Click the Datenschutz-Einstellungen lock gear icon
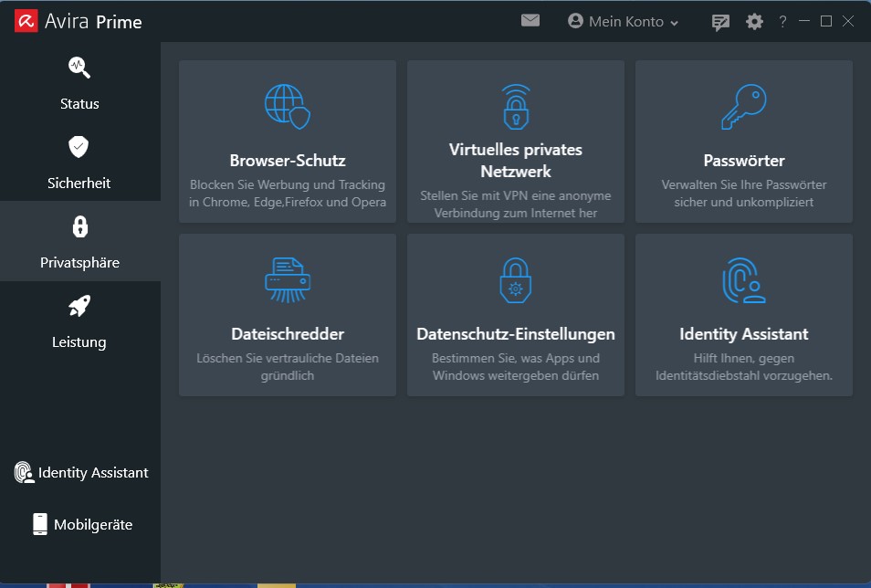The height and width of the screenshot is (588, 871). point(516,279)
